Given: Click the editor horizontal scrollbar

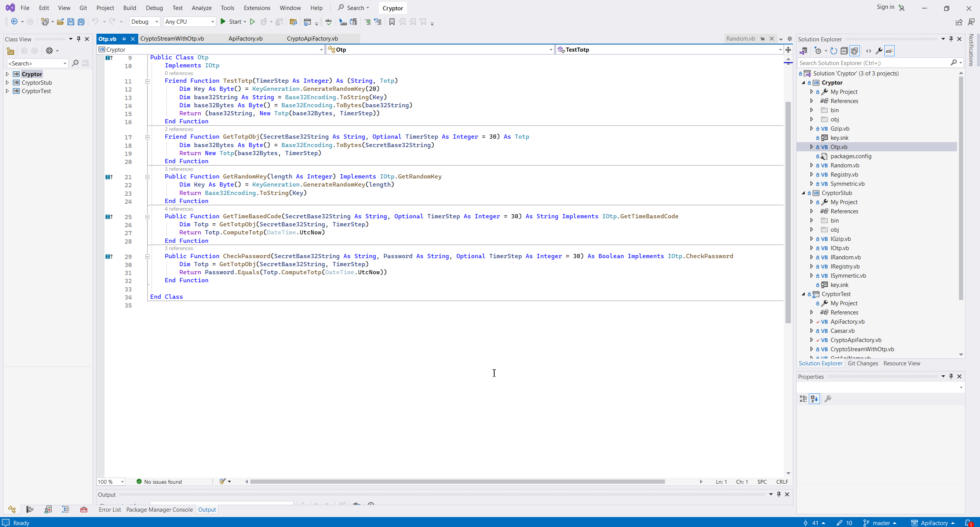Looking at the screenshot, I should coord(457,482).
